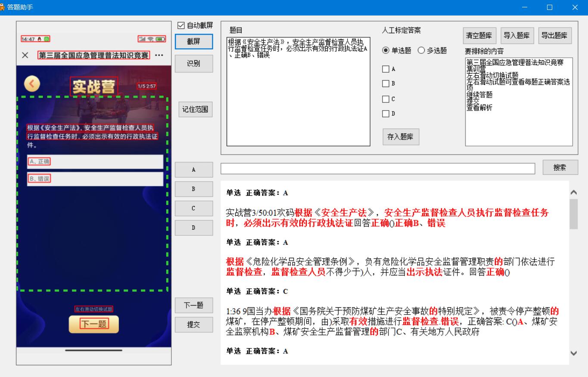Open the three-dot more options menu
This screenshot has width=588, height=377.
[x=159, y=56]
